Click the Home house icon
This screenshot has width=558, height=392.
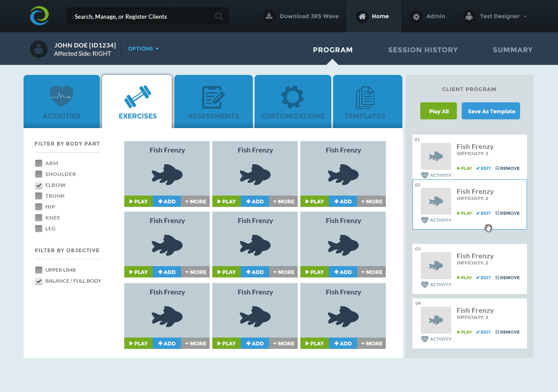click(362, 17)
